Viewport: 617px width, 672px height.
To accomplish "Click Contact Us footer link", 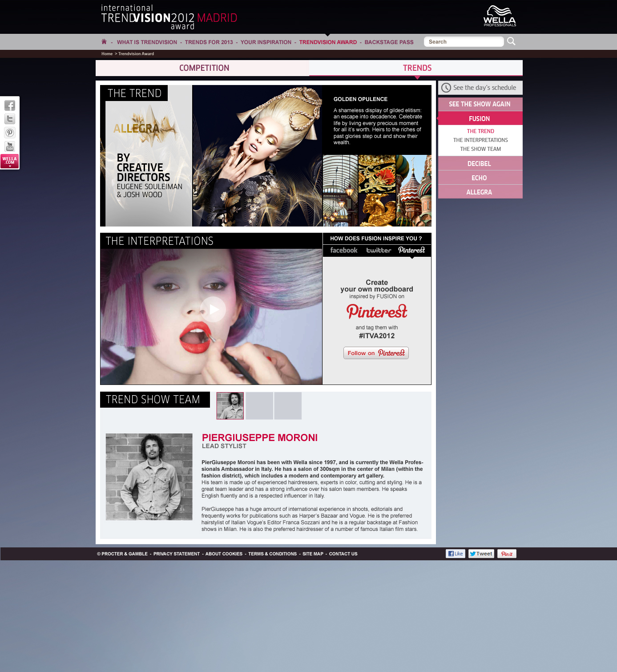I will coord(343,554).
